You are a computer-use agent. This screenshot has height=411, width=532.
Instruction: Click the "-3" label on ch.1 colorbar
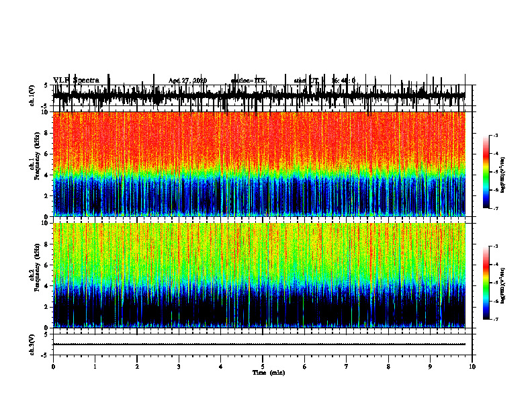(x=496, y=135)
